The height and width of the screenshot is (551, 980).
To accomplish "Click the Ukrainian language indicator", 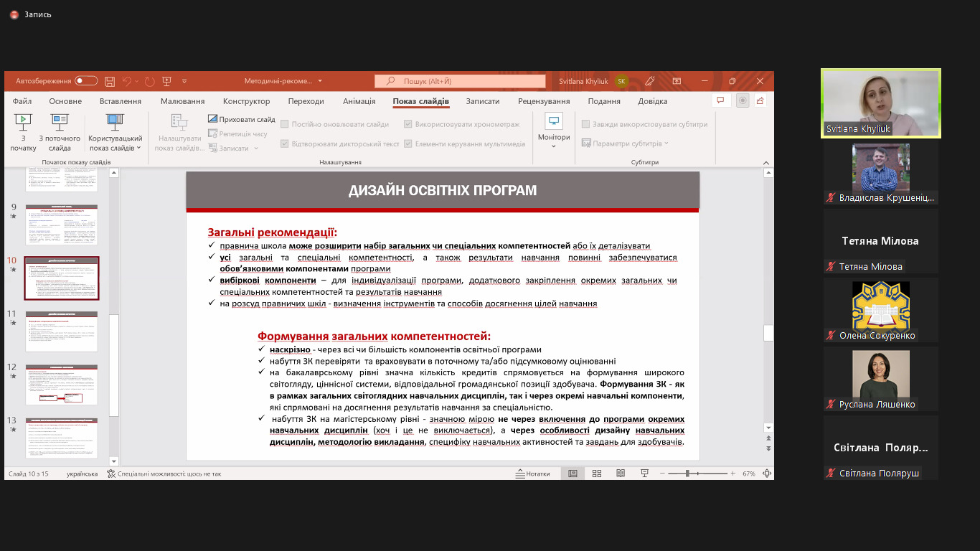I will [82, 474].
